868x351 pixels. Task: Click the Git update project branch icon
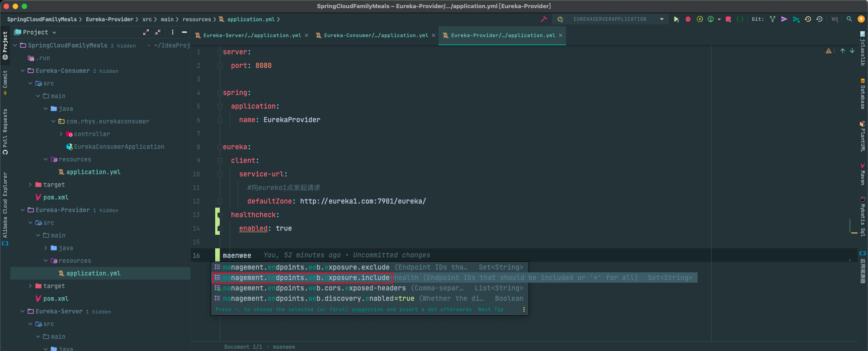(x=773, y=19)
